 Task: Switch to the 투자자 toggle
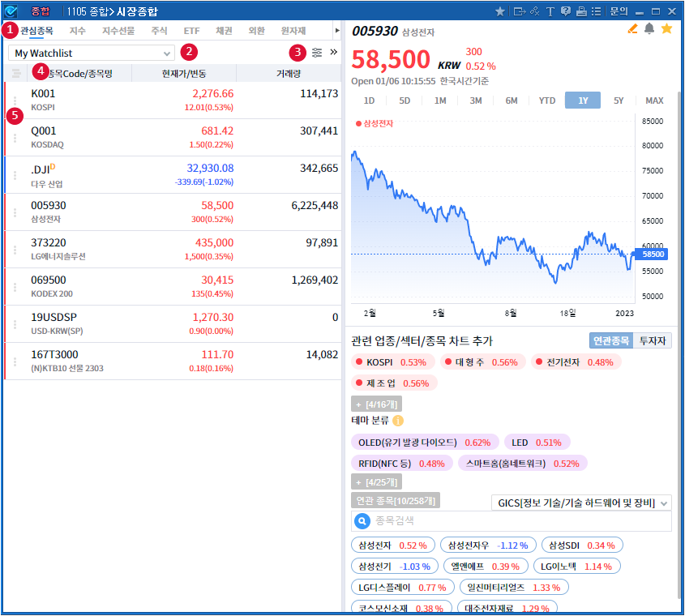coord(653,341)
